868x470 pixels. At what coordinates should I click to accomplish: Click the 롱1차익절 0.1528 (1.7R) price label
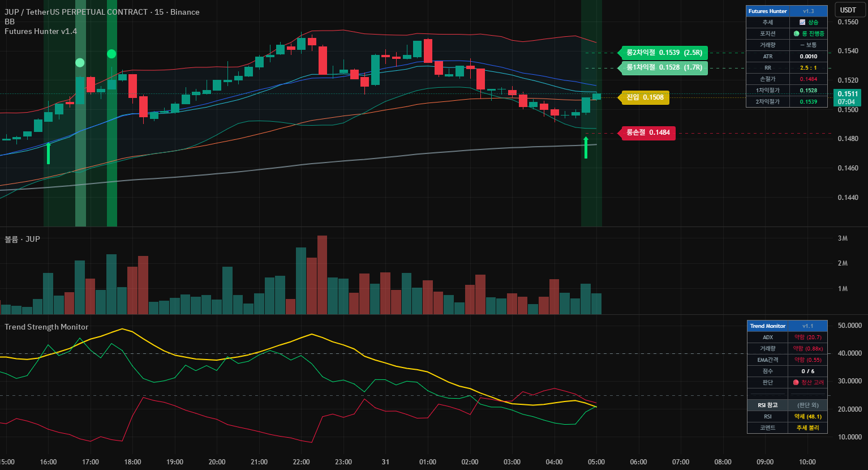pos(664,67)
